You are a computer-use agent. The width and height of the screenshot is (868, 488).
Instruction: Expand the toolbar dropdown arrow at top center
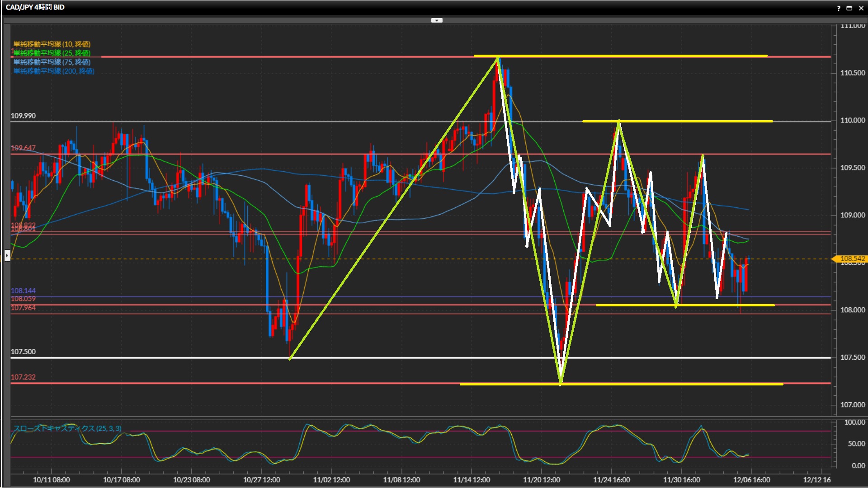(437, 20)
